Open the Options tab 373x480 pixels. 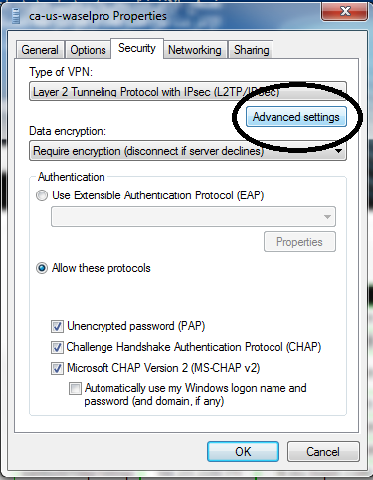click(x=88, y=50)
